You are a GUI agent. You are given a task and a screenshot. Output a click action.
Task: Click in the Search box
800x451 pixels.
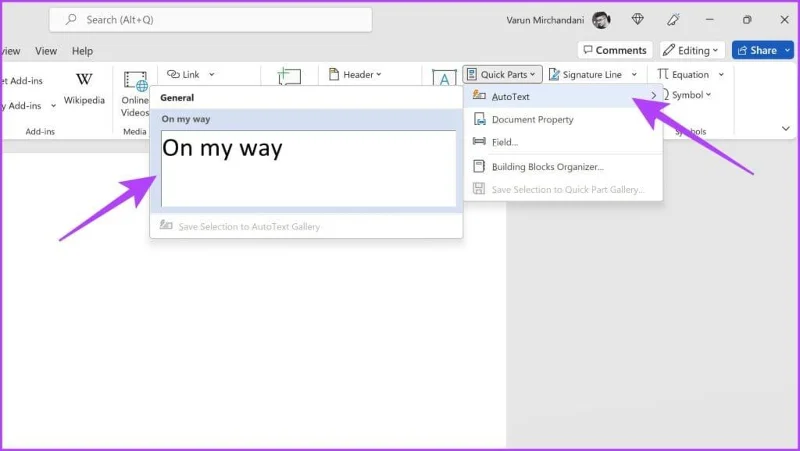tap(211, 20)
